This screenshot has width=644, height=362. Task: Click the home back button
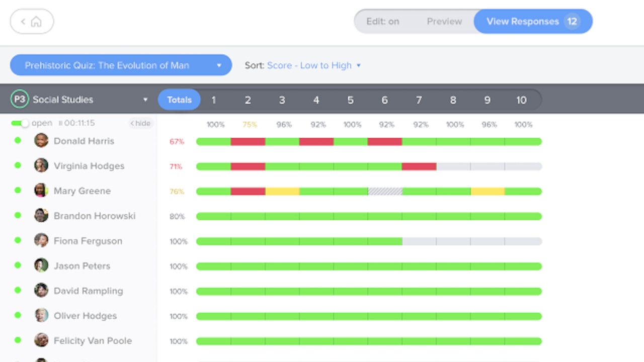[32, 22]
